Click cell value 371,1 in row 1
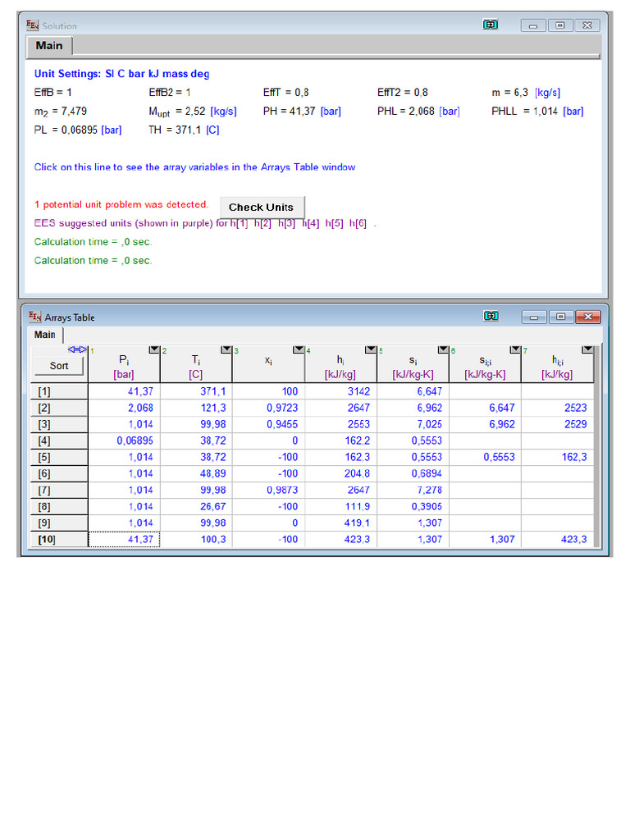The width and height of the screenshot is (630, 840). [196, 391]
